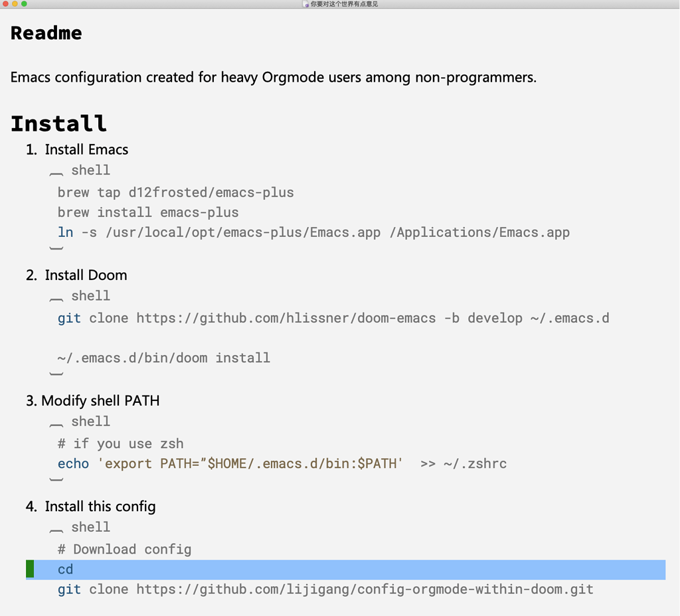Image resolution: width=680 pixels, height=616 pixels.
Task: Fold the Install heading section
Action: click(x=58, y=124)
